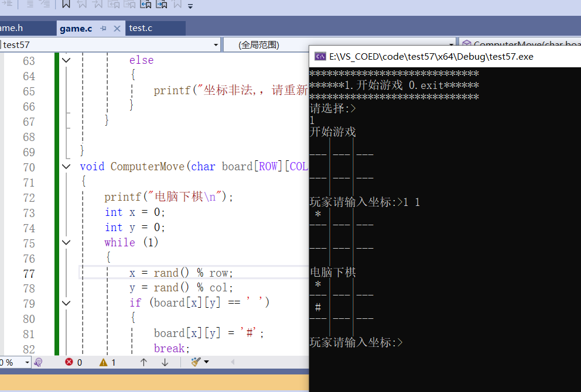Click "if (board[x][y] == ' ')" at line 79
Image resolution: width=581 pixels, height=392 pixels.
point(199,303)
